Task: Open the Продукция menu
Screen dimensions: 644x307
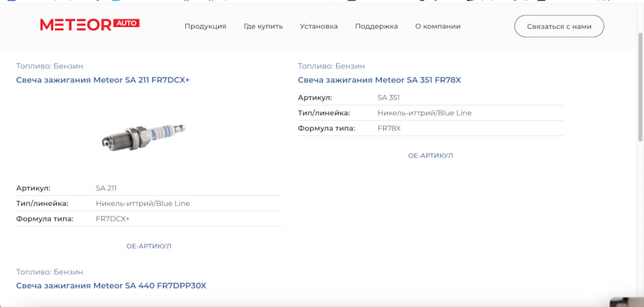Action: (x=205, y=26)
